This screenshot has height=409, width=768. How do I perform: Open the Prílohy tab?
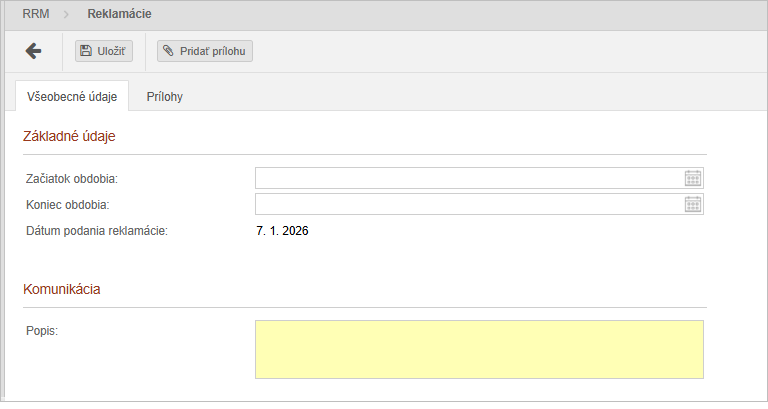pyautogui.click(x=164, y=97)
